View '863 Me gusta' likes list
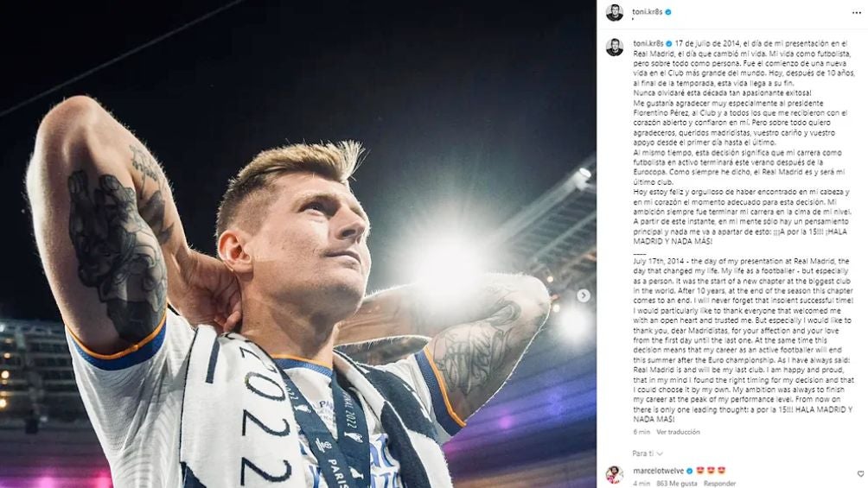 click(x=676, y=484)
